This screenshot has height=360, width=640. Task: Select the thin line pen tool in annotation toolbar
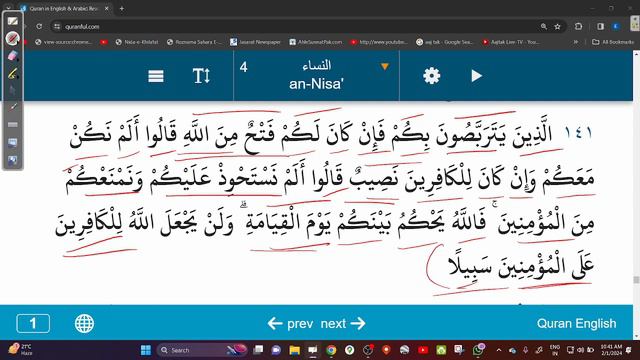[12, 107]
